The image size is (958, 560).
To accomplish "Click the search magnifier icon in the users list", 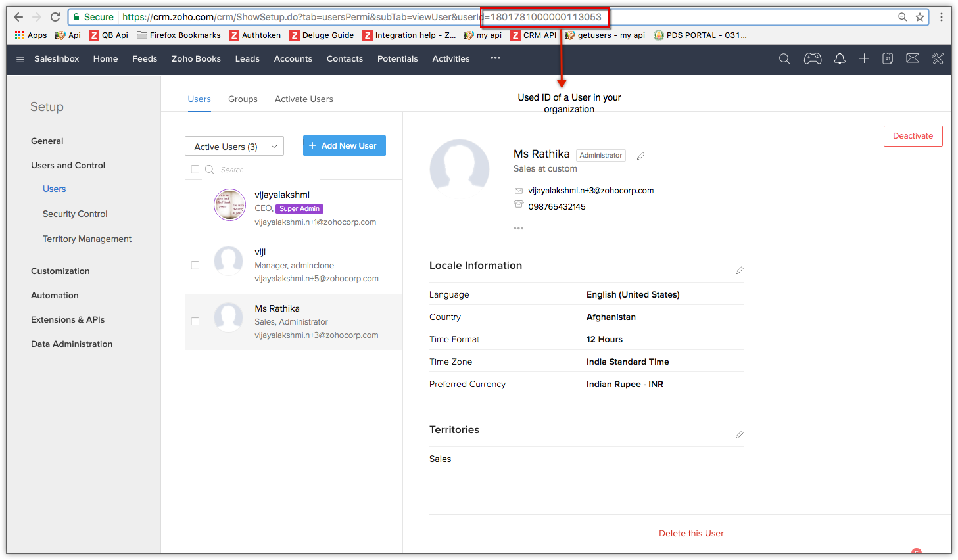I will point(210,170).
